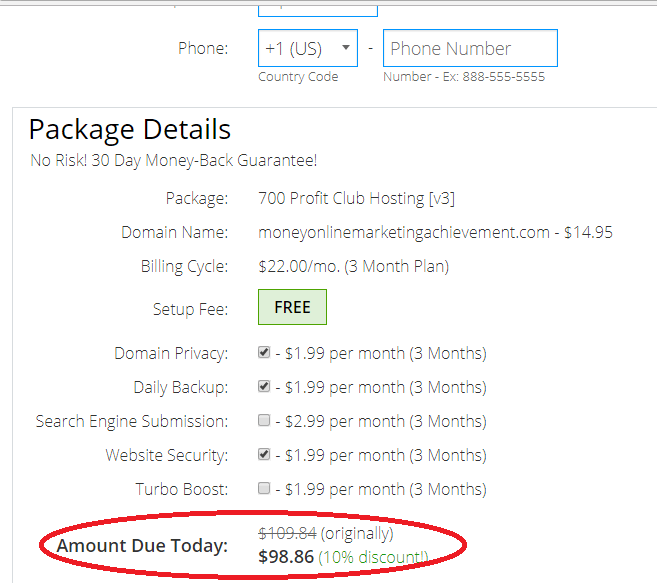Click the 30 Day Money-Back Guarantee text

204,161
